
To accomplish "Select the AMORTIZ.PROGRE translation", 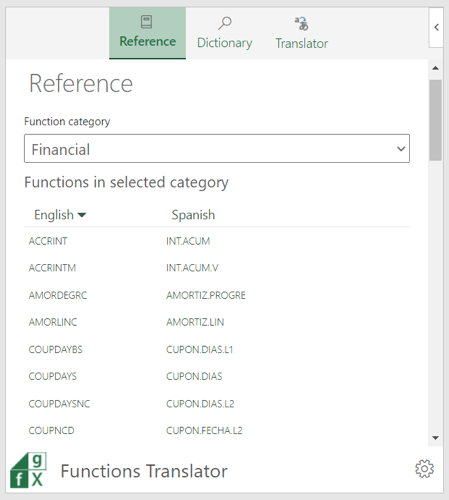I will click(206, 295).
